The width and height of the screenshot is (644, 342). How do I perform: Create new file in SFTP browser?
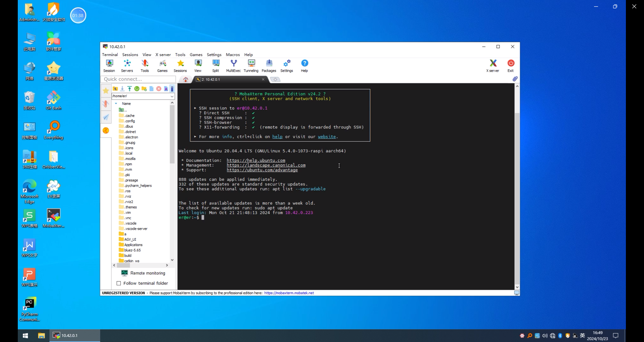[x=151, y=89]
